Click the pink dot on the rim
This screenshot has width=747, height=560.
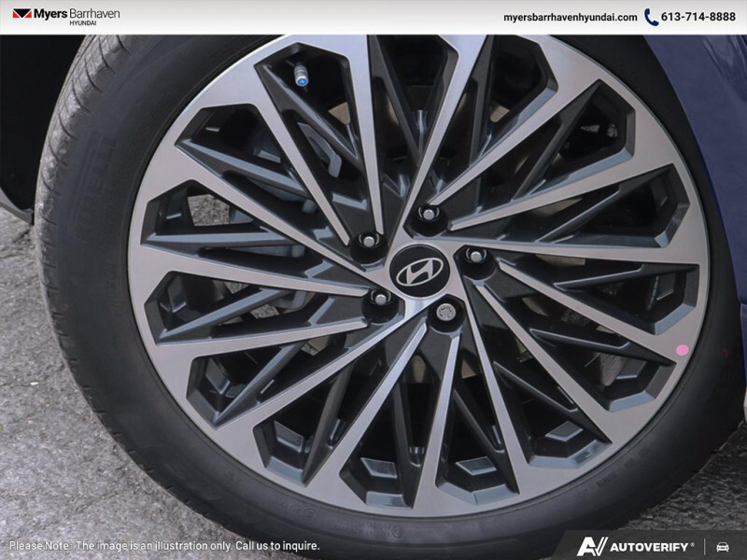click(x=682, y=349)
